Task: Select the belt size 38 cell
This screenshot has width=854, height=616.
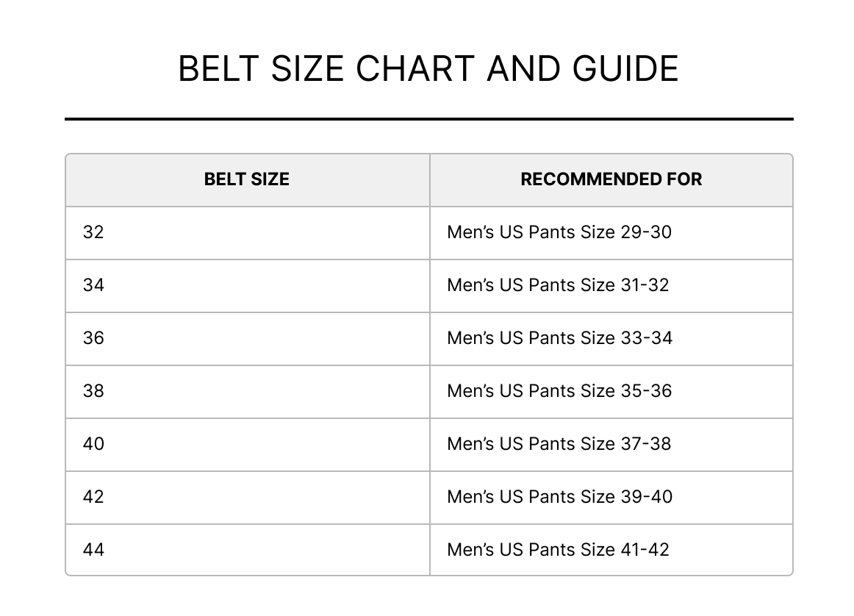Action: tap(93, 391)
